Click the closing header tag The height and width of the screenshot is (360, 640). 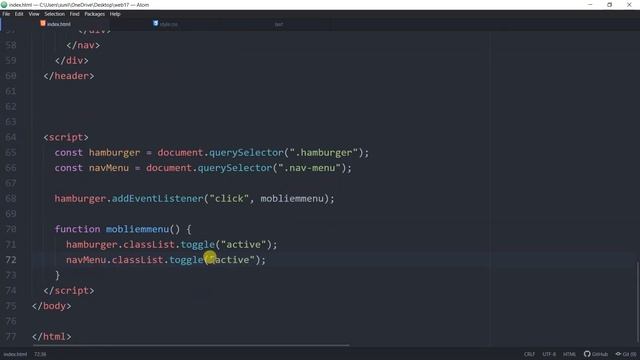click(x=69, y=76)
